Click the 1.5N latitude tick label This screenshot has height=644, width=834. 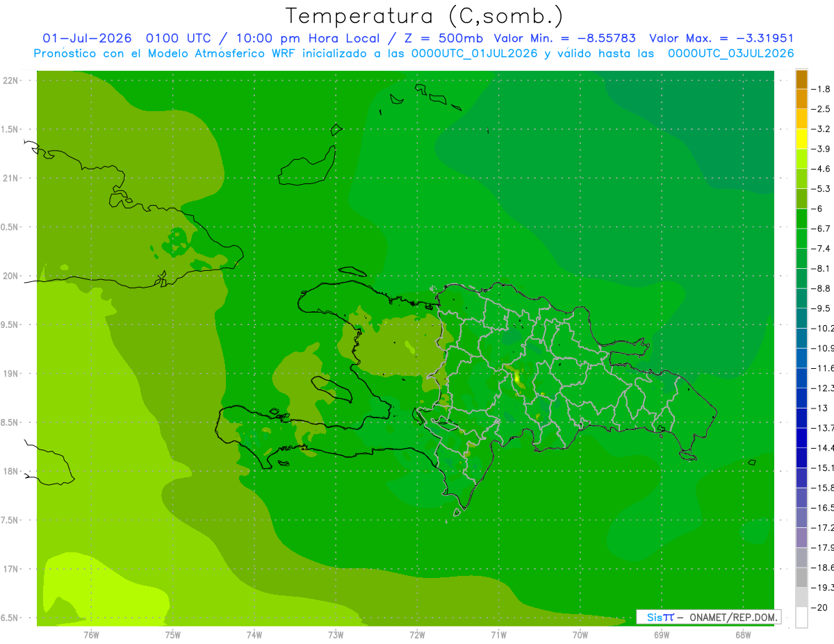[x=10, y=129]
